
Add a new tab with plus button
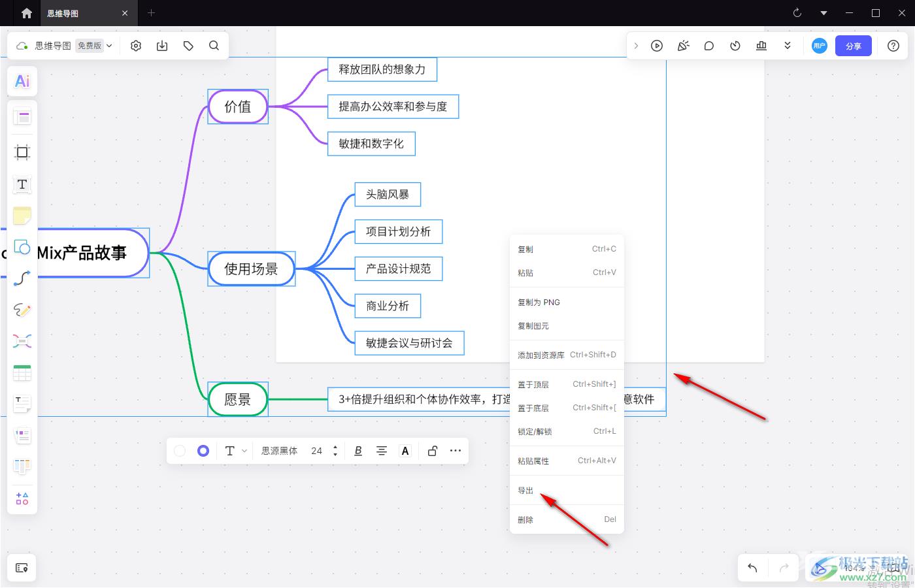coord(151,13)
